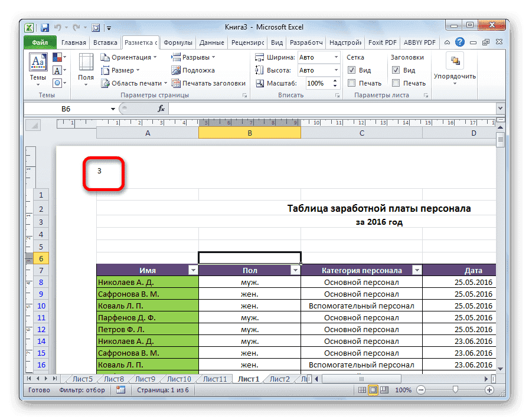
Task: Disable Вид checkbox under Заголовки
Action: pyautogui.click(x=397, y=70)
